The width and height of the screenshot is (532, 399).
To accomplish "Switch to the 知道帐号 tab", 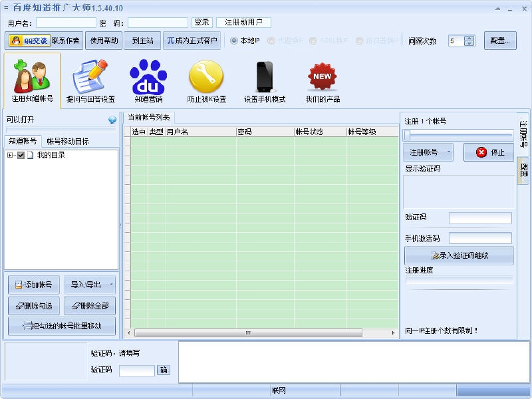I will click(23, 141).
